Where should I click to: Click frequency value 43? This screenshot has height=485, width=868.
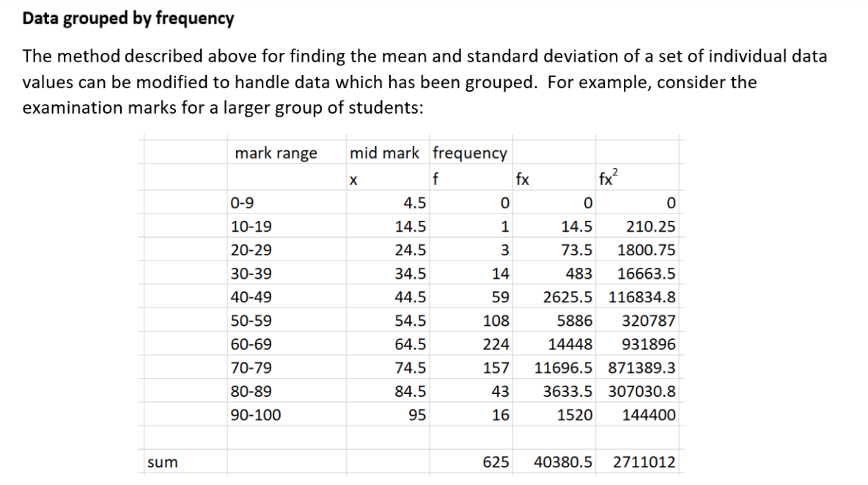(501, 391)
